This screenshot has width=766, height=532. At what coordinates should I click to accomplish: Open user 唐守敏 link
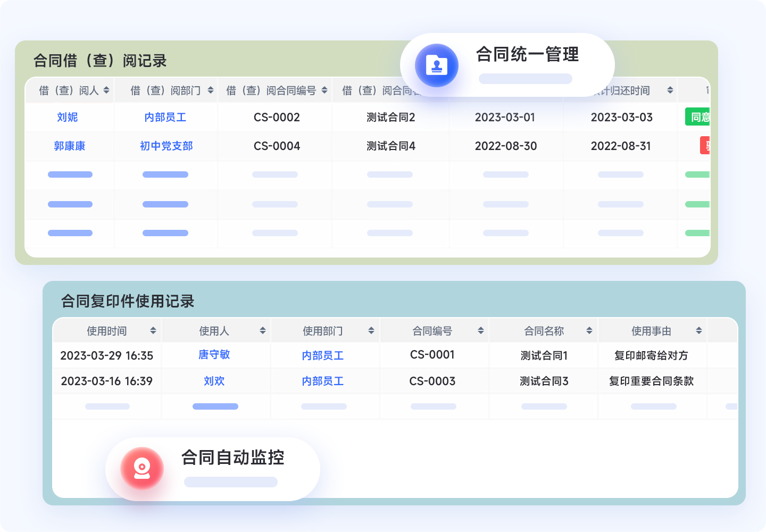coord(214,354)
